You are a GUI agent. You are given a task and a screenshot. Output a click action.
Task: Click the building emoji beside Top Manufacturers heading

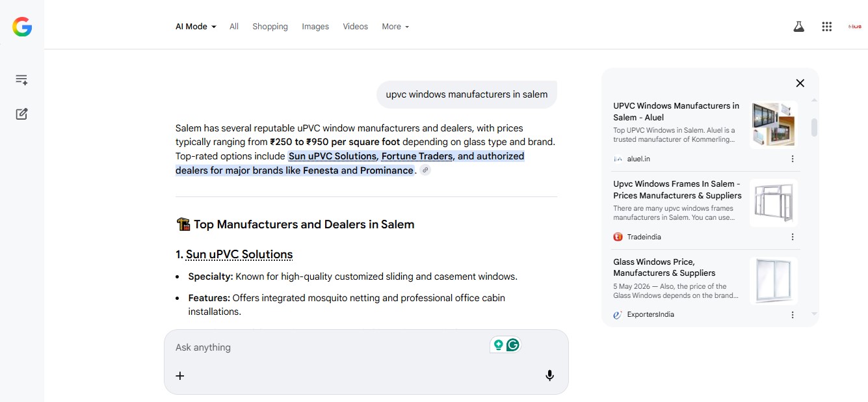[183, 224]
